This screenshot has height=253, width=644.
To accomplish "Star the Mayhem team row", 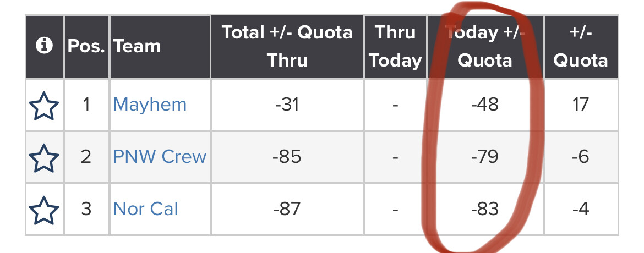I will tap(44, 105).
